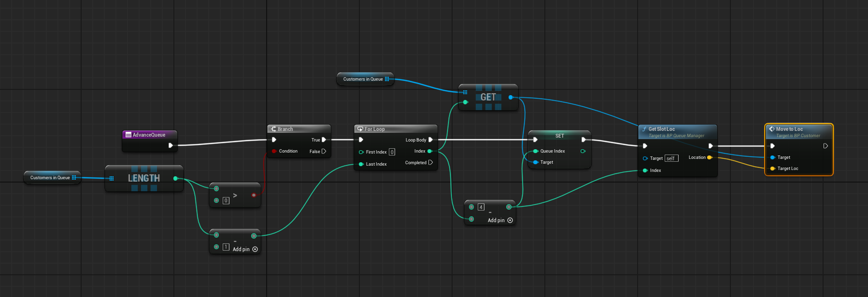
Task: Click the Target self field on Get Slot Loc
Action: tap(671, 158)
